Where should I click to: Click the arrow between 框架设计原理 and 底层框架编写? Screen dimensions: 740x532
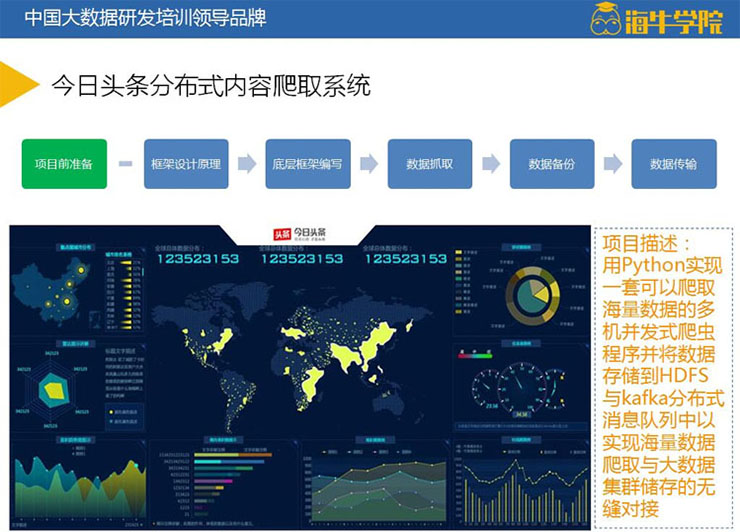click(x=247, y=164)
